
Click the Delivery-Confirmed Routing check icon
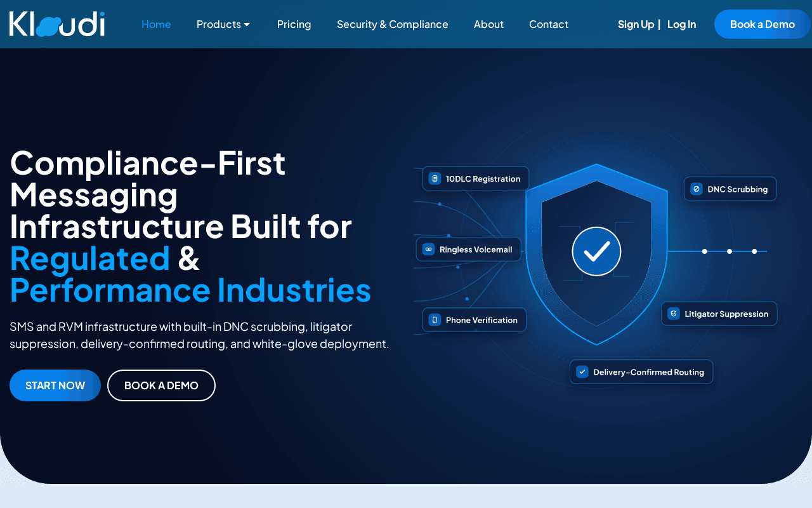click(582, 372)
